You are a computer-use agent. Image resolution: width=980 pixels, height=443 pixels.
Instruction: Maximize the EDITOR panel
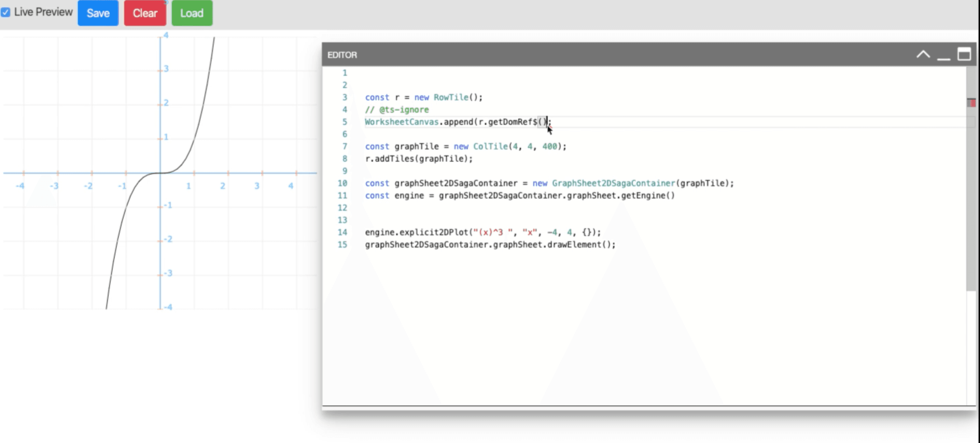click(965, 54)
